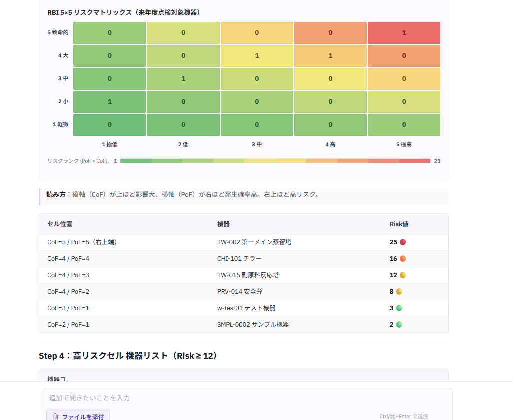Focus the 追加で聞きたいことを入力 text field
The width and height of the screenshot is (513, 420).
pos(247,398)
